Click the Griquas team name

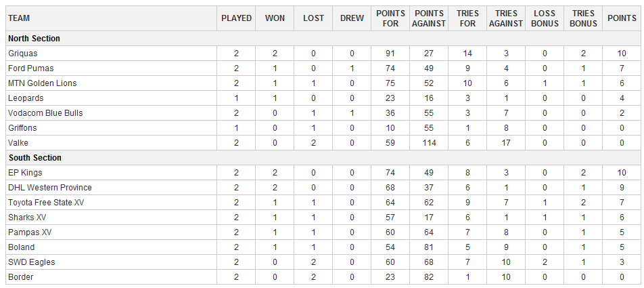(x=22, y=54)
